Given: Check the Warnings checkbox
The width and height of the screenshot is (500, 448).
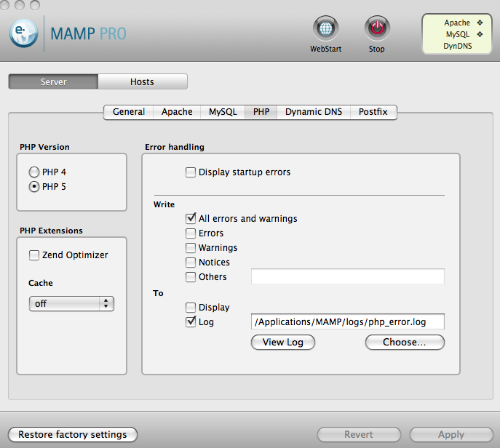Looking at the screenshot, I should [191, 247].
